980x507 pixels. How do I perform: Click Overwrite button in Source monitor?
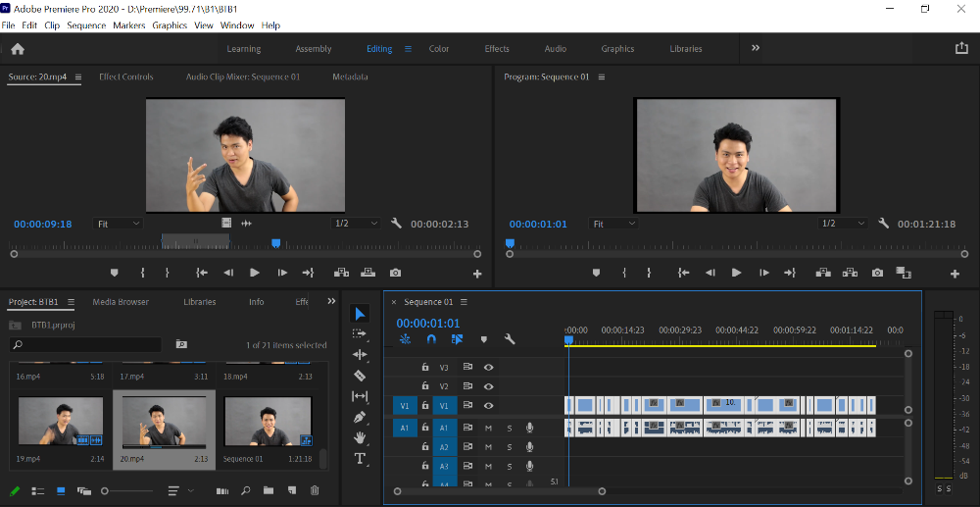(368, 273)
